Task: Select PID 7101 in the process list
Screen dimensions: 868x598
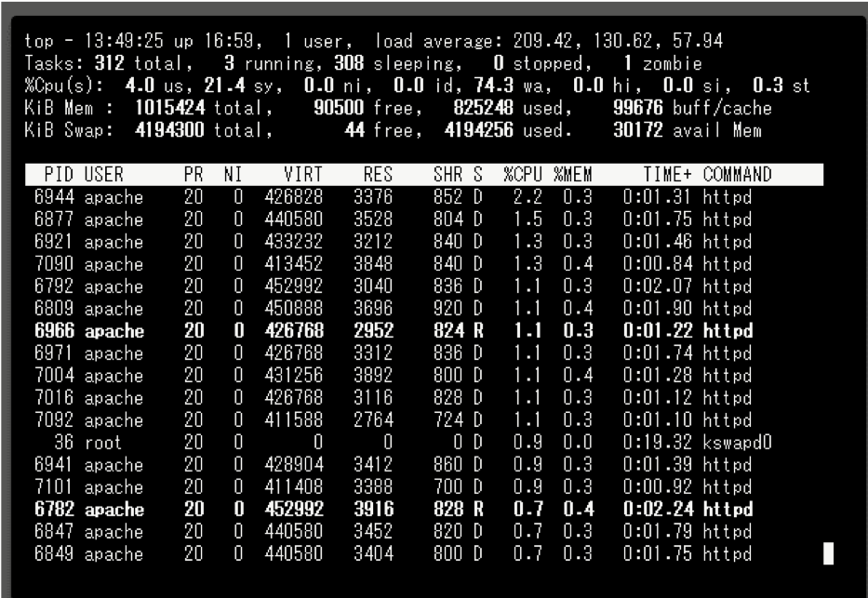Action: click(x=54, y=486)
